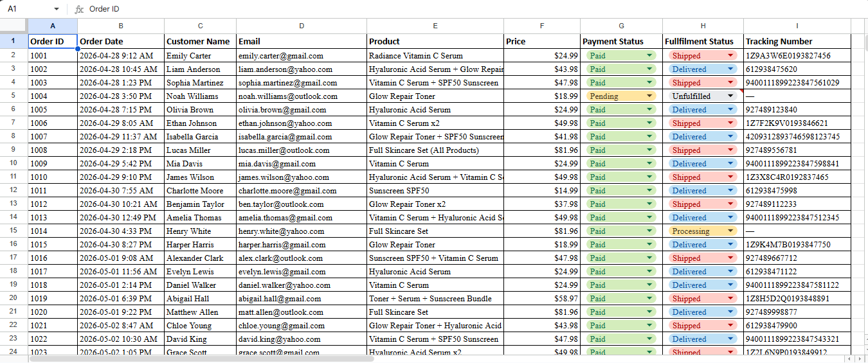Open Shipped status dropdown for order 1006

click(730, 123)
